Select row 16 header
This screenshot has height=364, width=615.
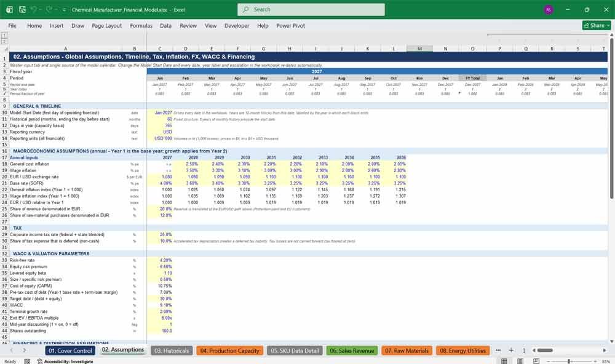pyautogui.click(x=4, y=151)
